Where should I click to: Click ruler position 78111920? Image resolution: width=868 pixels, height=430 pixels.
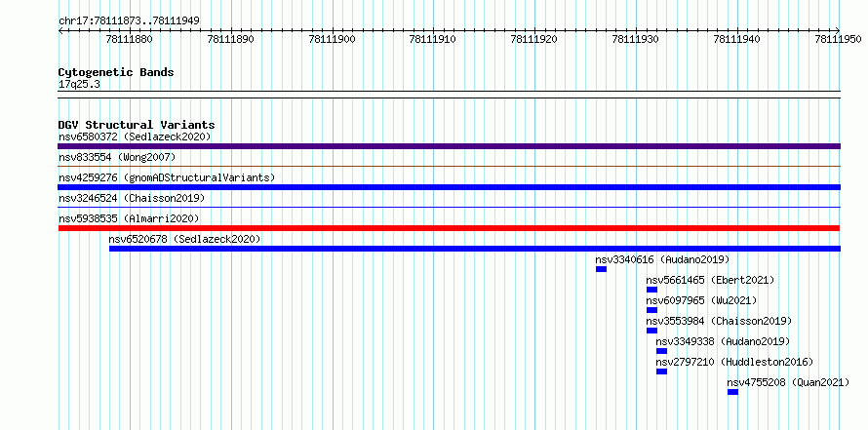[x=534, y=39]
